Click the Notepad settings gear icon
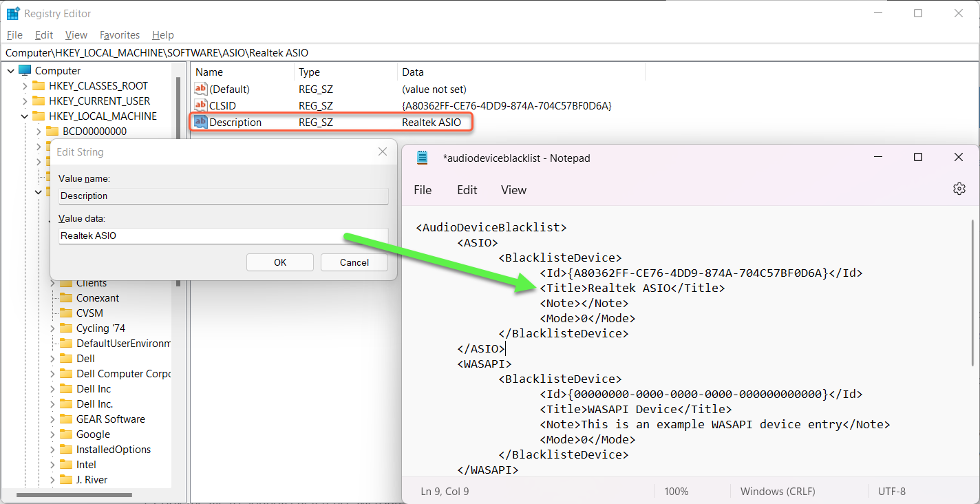Image resolution: width=980 pixels, height=504 pixels. (x=959, y=189)
